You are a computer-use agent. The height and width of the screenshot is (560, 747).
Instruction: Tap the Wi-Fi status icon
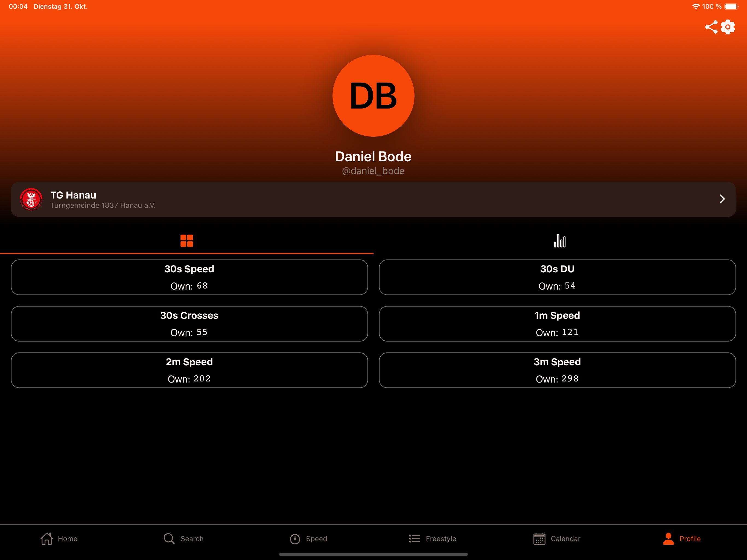[x=696, y=6]
